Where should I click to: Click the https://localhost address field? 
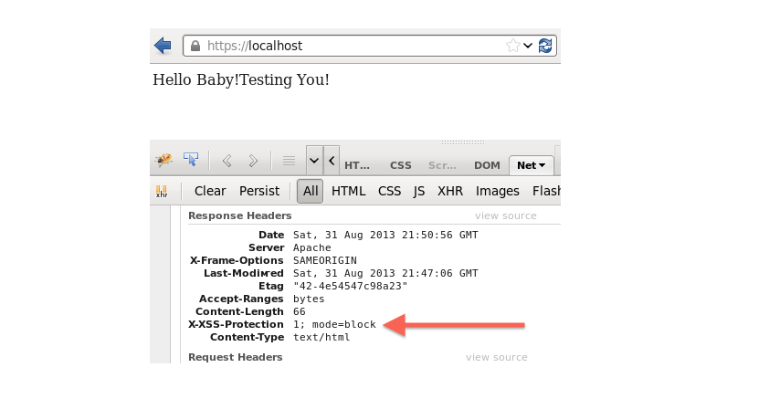coord(369,46)
